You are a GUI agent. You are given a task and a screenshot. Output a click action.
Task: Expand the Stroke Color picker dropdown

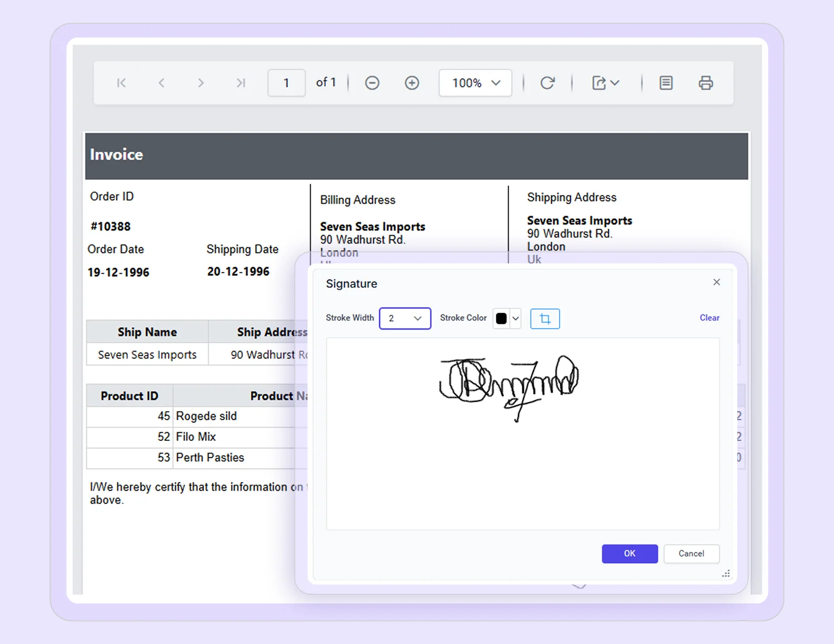515,319
